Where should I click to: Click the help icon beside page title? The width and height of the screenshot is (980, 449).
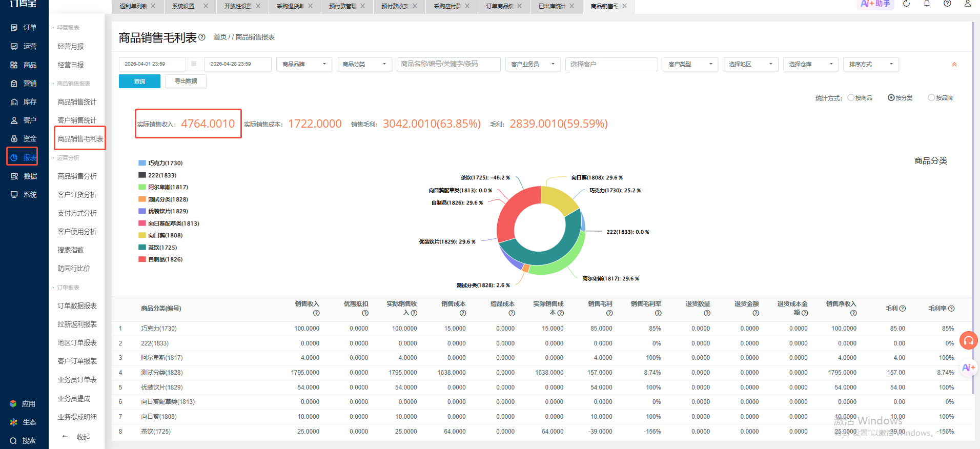point(202,37)
